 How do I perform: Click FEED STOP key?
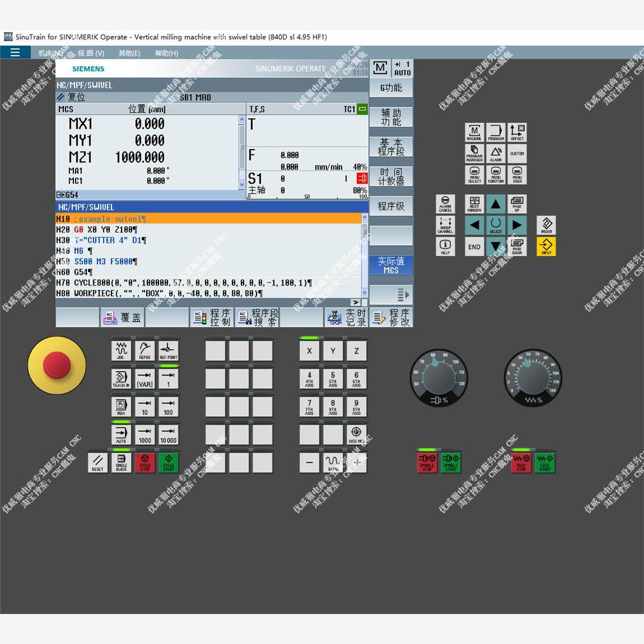(x=521, y=463)
